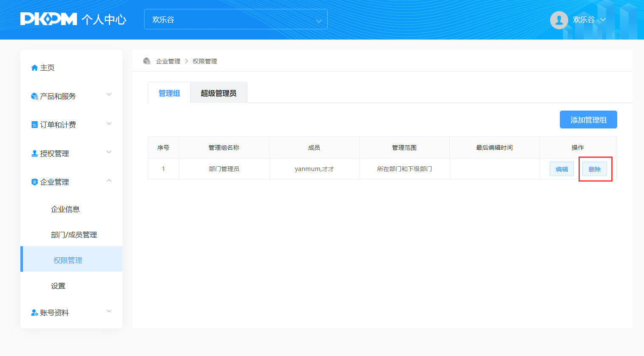
Task: Open 部门/成员管理 in the sidebar
Action: [x=74, y=235]
